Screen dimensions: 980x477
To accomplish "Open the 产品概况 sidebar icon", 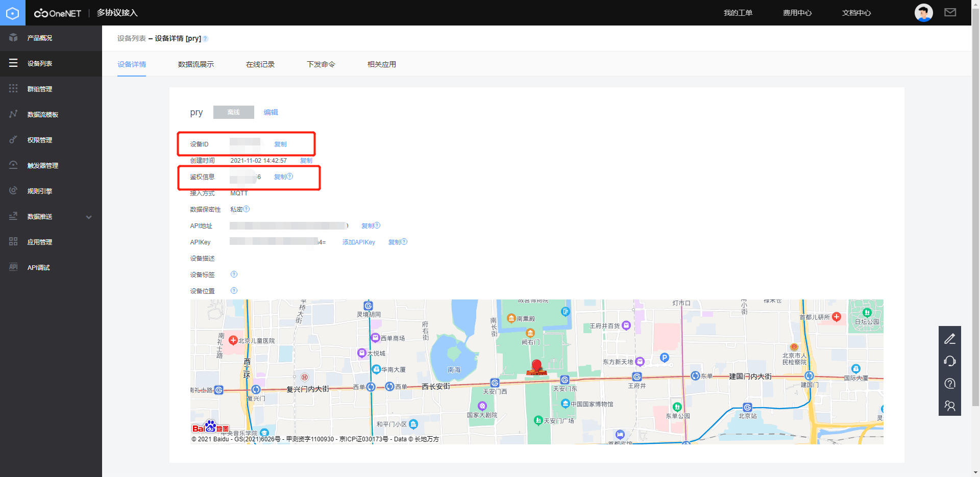I will pyautogui.click(x=13, y=38).
